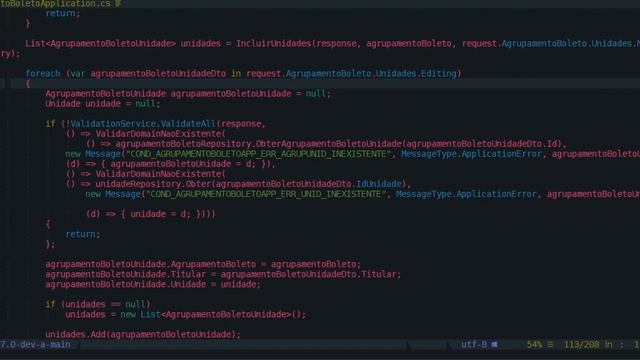Click the 7.0-dev-a-main branch label
Screen dimensions: 640x360
[x=35, y=345]
